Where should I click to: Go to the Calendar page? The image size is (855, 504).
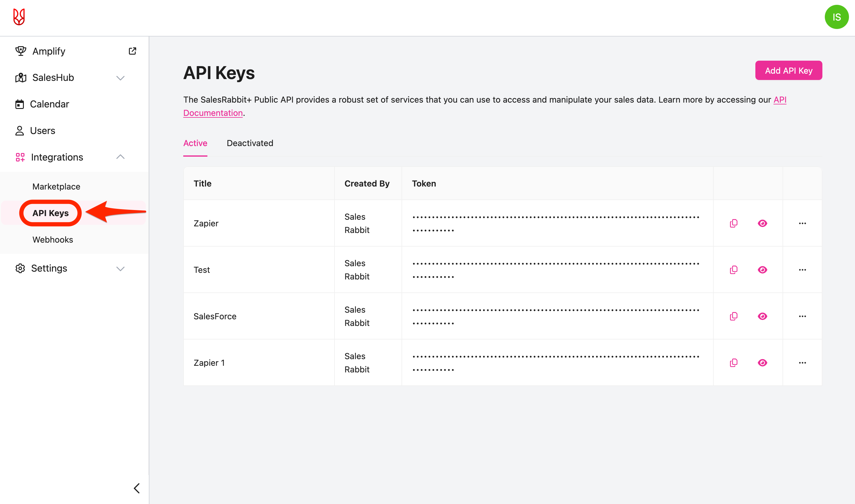coord(49,104)
